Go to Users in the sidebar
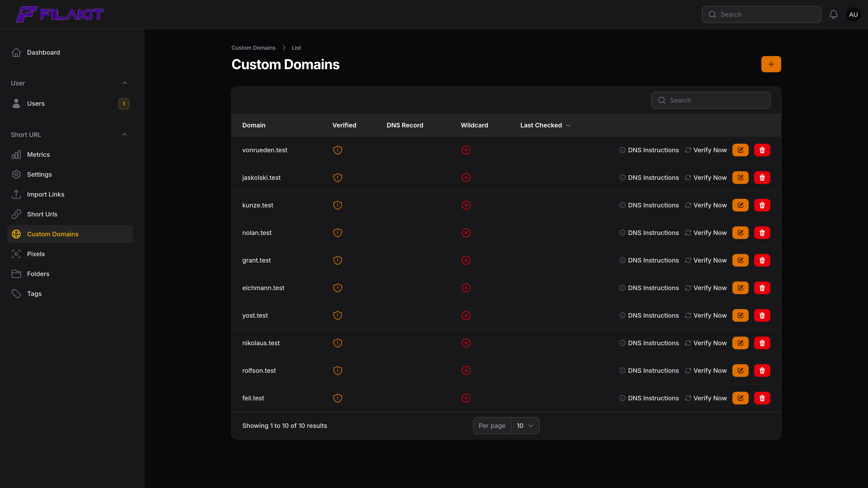868x488 pixels. 70,104
